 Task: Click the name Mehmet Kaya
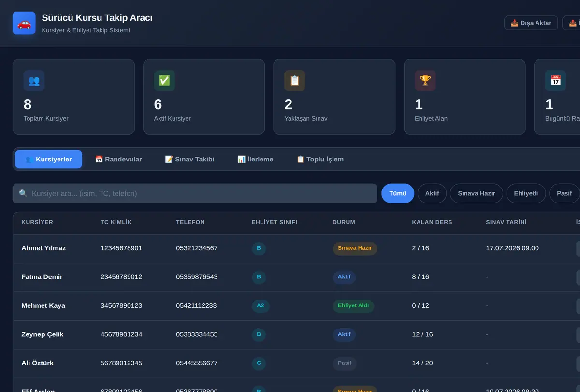pos(43,306)
